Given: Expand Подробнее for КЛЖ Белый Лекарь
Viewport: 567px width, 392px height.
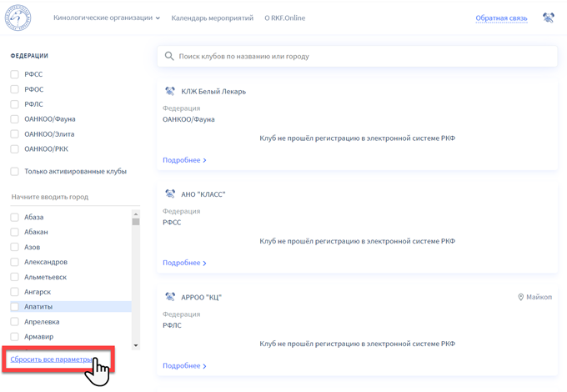Looking at the screenshot, I should click(184, 160).
